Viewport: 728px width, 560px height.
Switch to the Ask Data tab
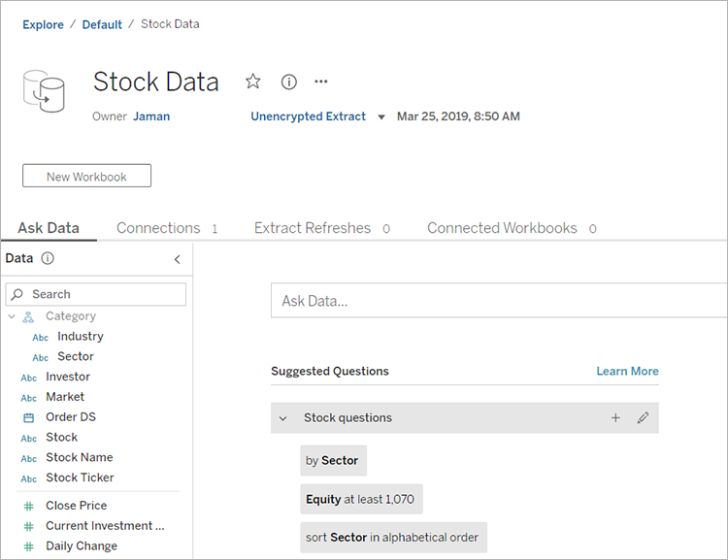[x=49, y=228]
